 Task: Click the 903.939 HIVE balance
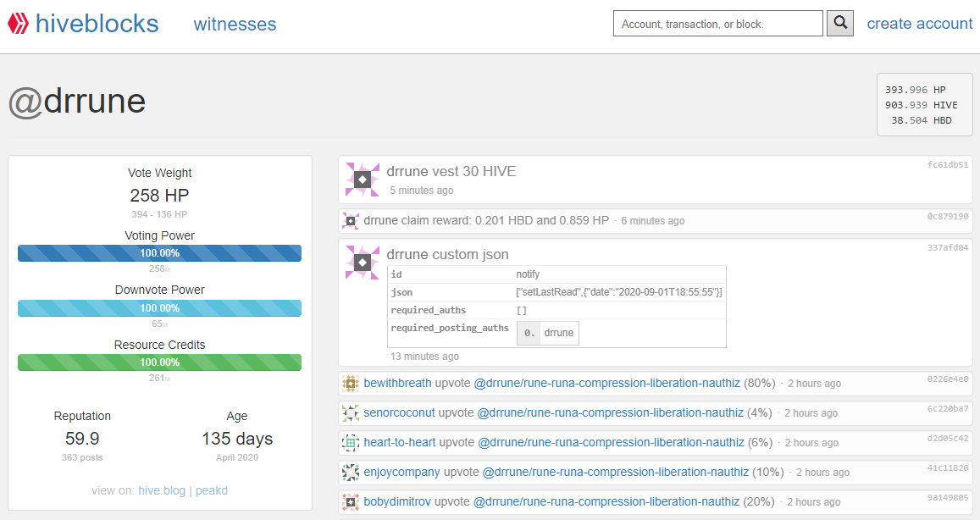pyautogui.click(x=921, y=105)
